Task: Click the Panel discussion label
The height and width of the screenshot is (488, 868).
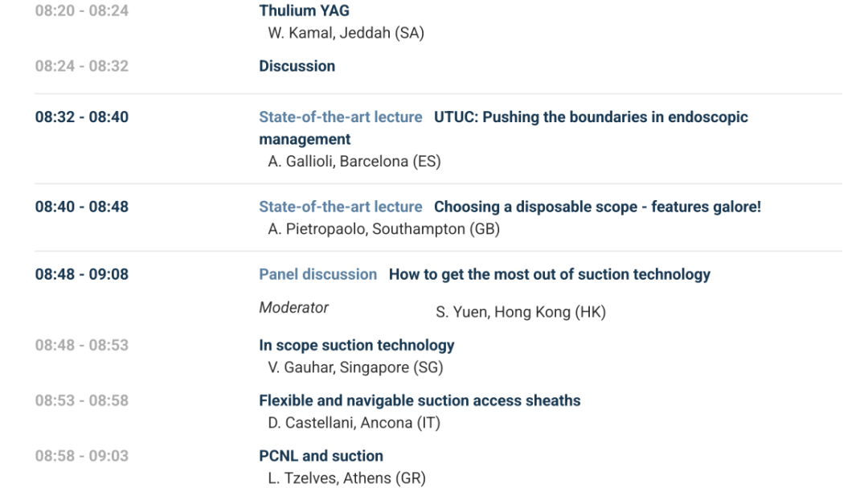Action: click(317, 274)
